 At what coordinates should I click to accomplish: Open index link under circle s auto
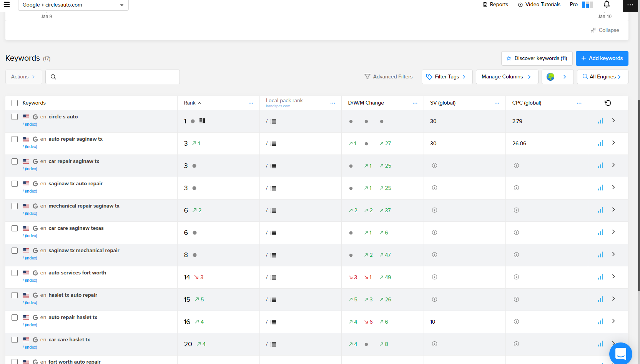30,124
